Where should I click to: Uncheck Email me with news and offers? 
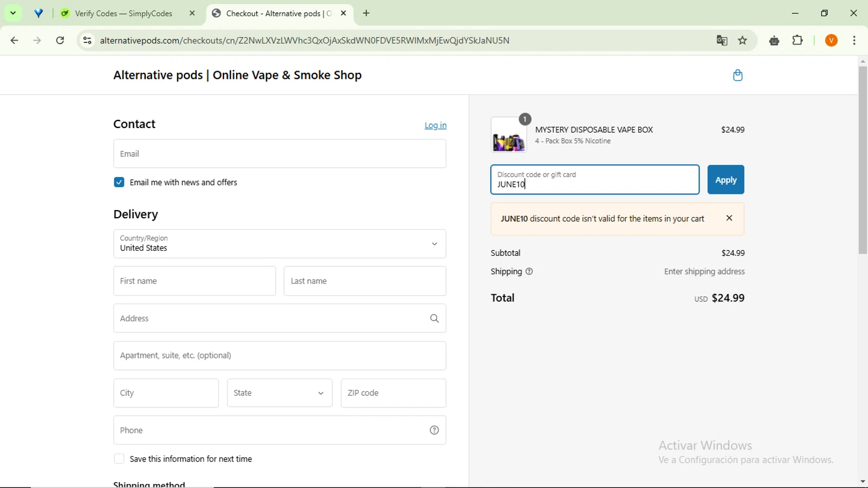point(119,182)
